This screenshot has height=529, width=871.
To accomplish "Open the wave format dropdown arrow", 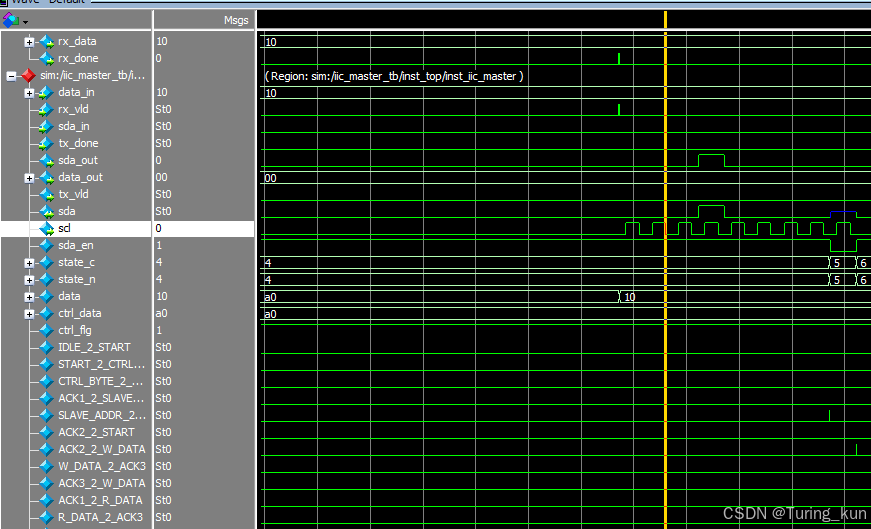I will (26, 22).
